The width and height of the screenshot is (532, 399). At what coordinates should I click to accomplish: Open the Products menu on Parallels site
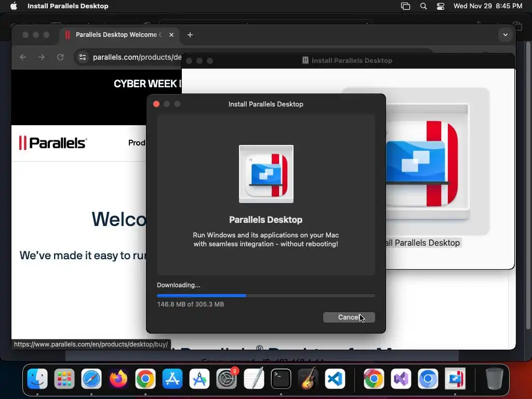click(137, 143)
